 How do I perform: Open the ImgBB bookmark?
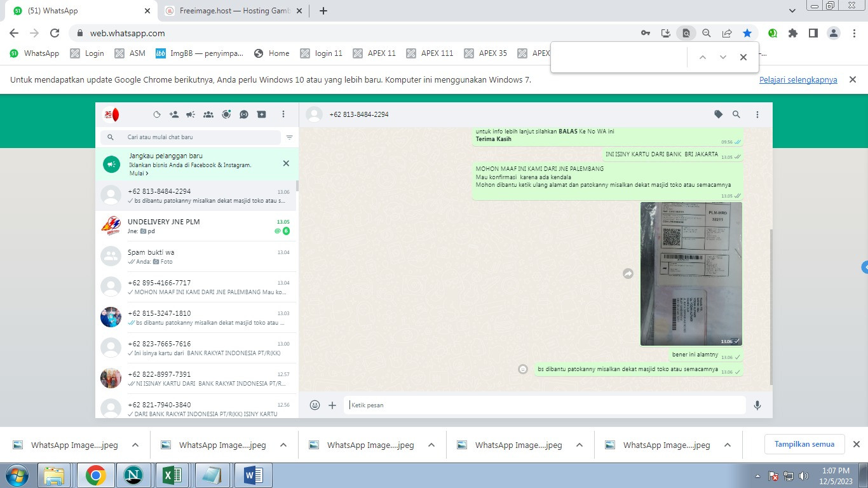(200, 53)
